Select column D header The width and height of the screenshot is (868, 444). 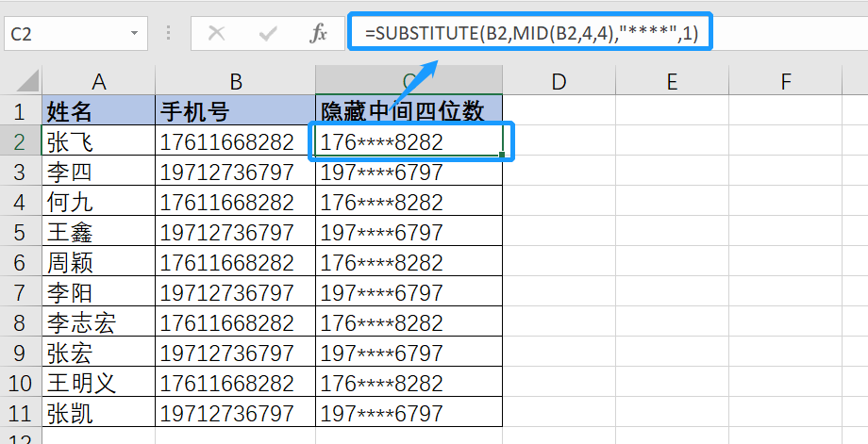pyautogui.click(x=559, y=81)
